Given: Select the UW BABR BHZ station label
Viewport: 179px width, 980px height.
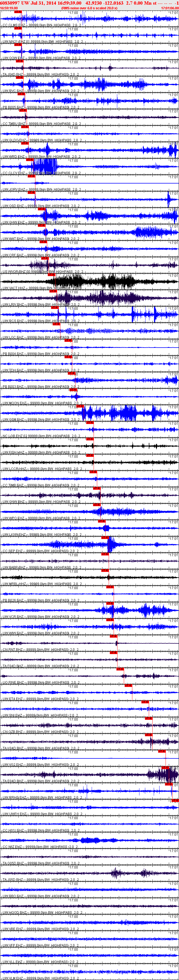Looking at the screenshot, I should [x=42, y=567].
